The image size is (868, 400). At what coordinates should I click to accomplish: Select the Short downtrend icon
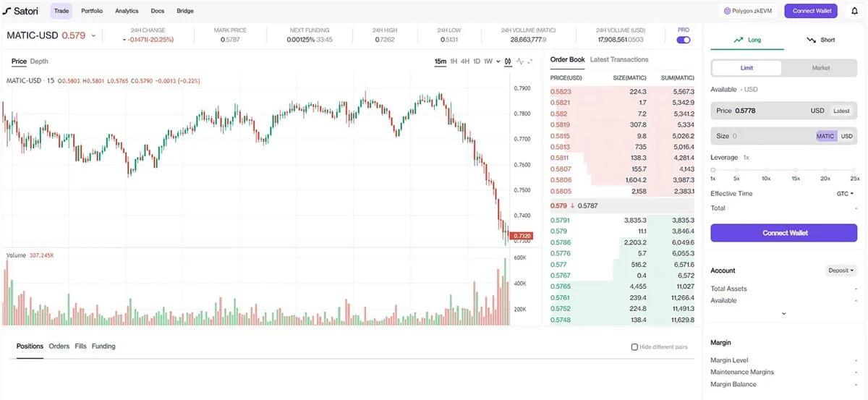point(812,41)
